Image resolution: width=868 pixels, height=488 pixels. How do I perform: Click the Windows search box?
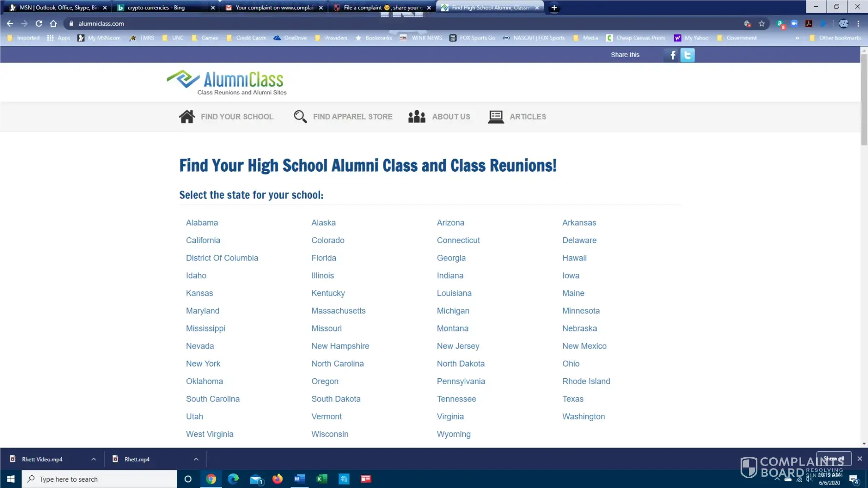click(x=100, y=479)
